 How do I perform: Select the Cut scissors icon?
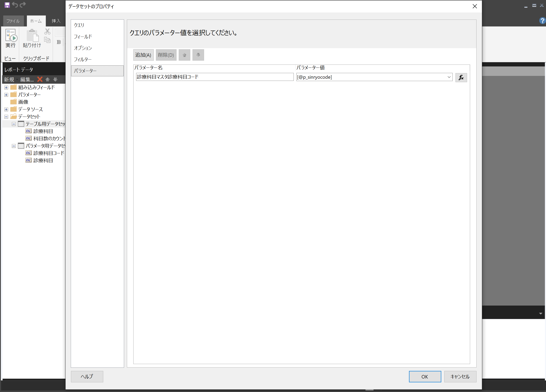pyautogui.click(x=47, y=32)
